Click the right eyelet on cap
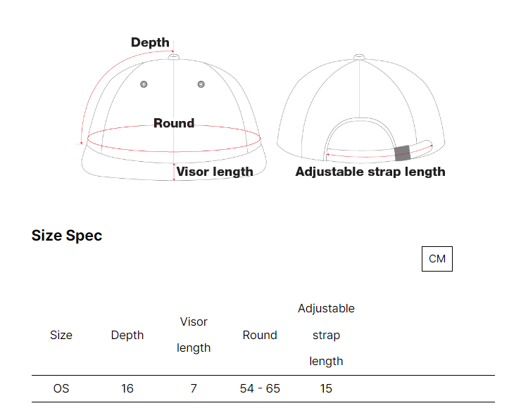Viewport: 521px width, 420px height. 201,84
